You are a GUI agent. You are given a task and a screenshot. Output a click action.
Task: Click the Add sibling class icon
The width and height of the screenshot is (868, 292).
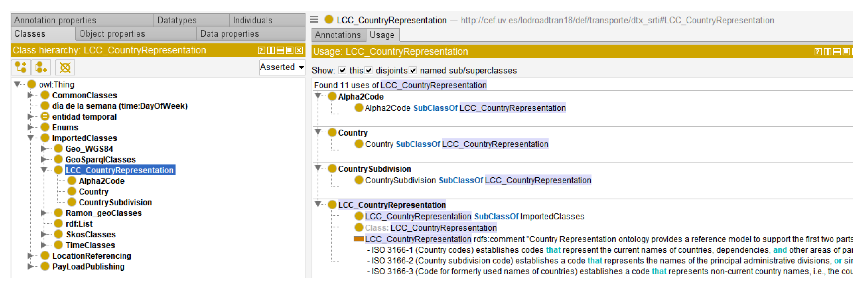41,67
